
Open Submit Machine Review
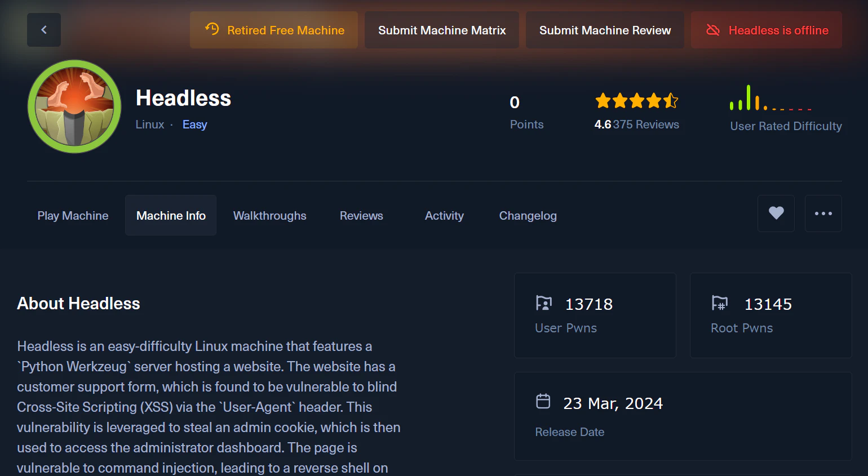(605, 30)
